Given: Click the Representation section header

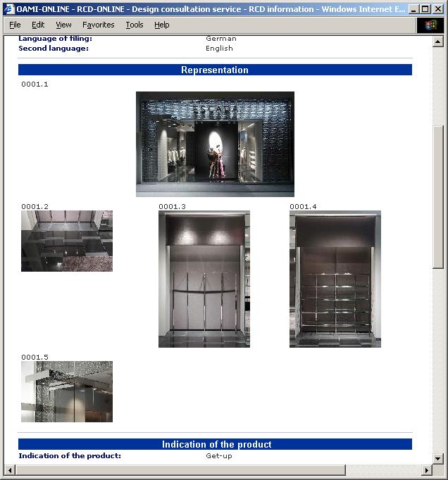Looking at the screenshot, I should (215, 70).
